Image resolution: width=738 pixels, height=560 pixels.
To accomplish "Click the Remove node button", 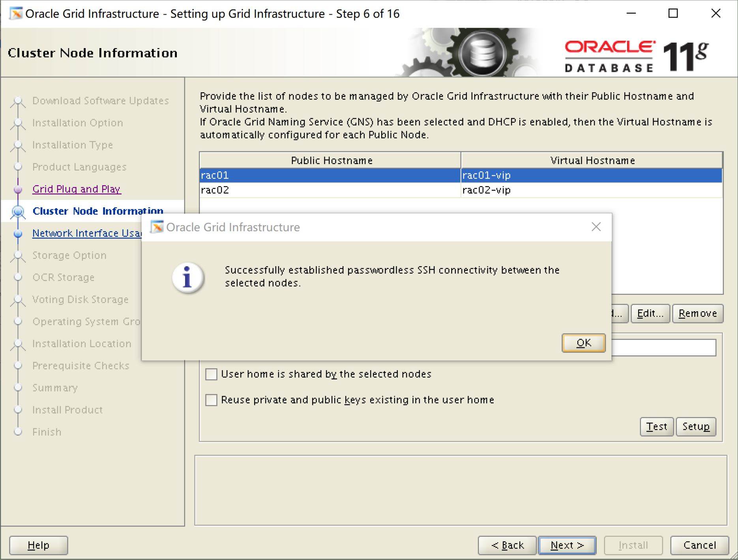I will 698,314.
